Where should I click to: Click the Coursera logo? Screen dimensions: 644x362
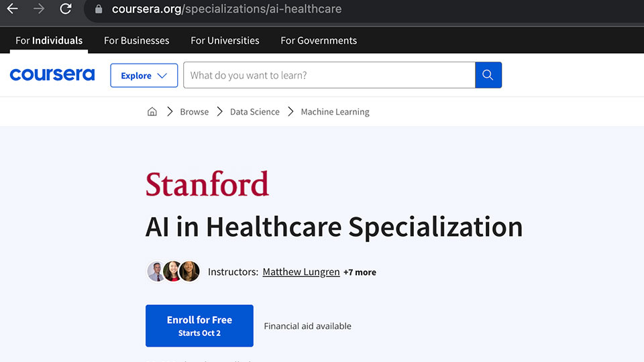[52, 74]
